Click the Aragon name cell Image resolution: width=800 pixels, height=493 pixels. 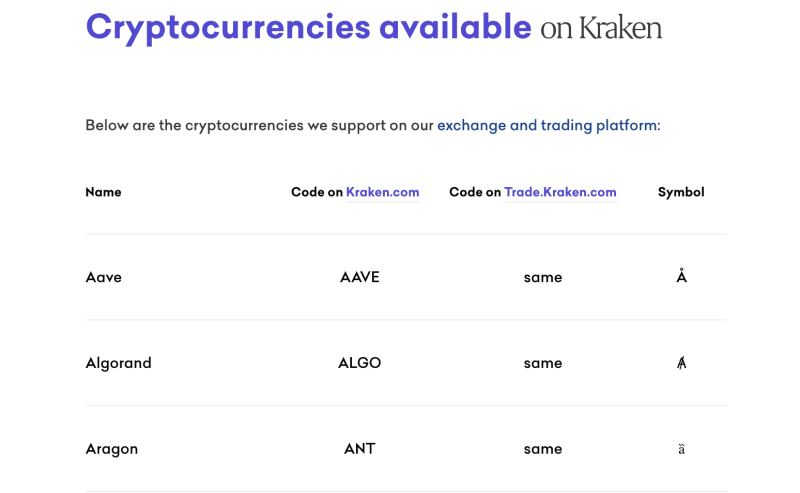112,449
